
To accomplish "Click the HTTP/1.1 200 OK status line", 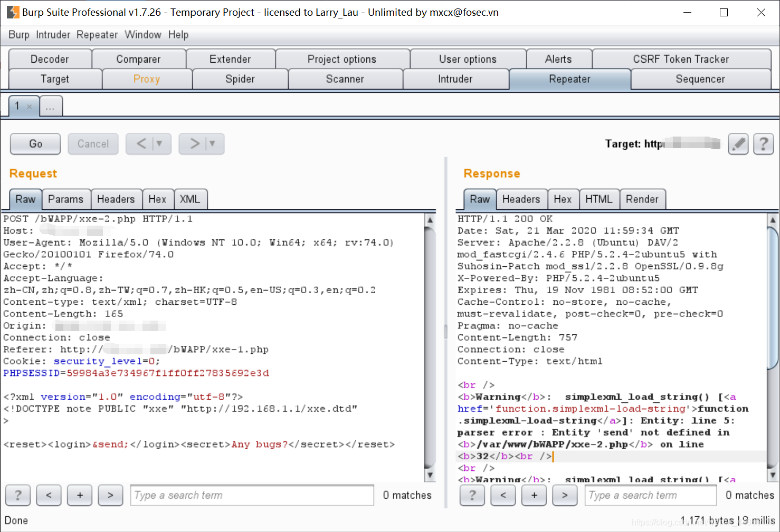I will click(505, 219).
